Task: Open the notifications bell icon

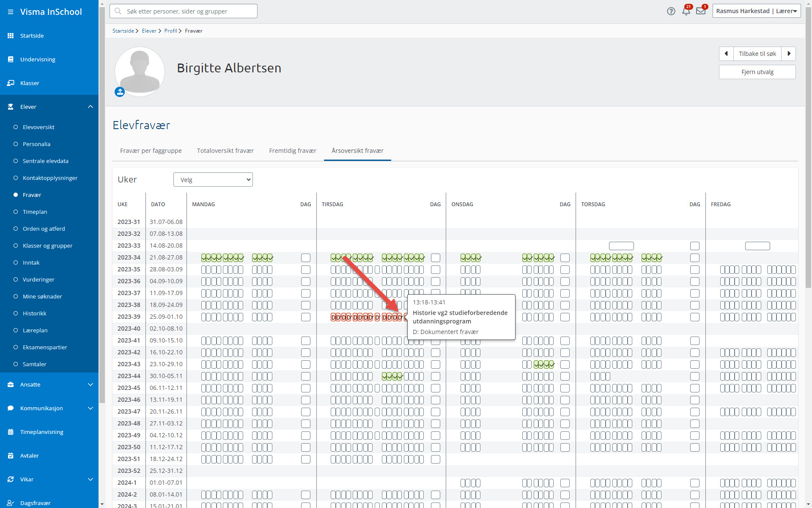Action: pos(686,11)
